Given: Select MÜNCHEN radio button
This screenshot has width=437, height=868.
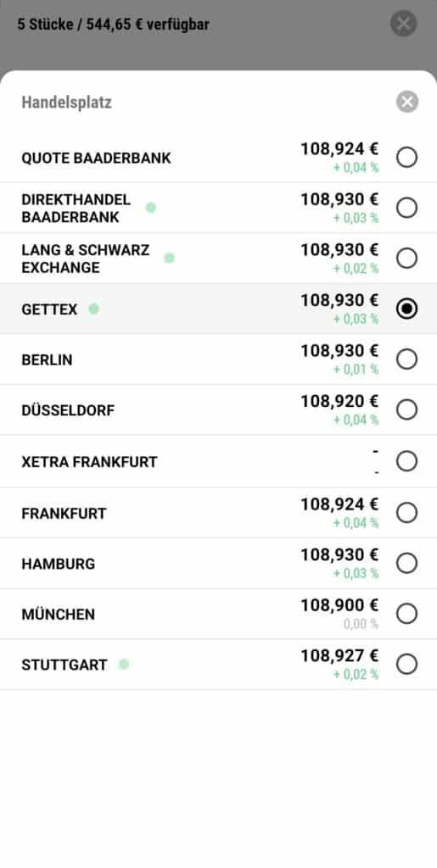Looking at the screenshot, I should [406, 614].
